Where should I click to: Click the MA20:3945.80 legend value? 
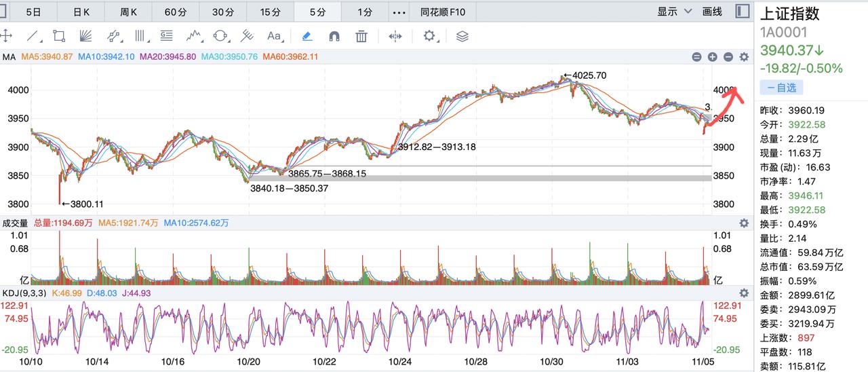[x=167, y=57]
